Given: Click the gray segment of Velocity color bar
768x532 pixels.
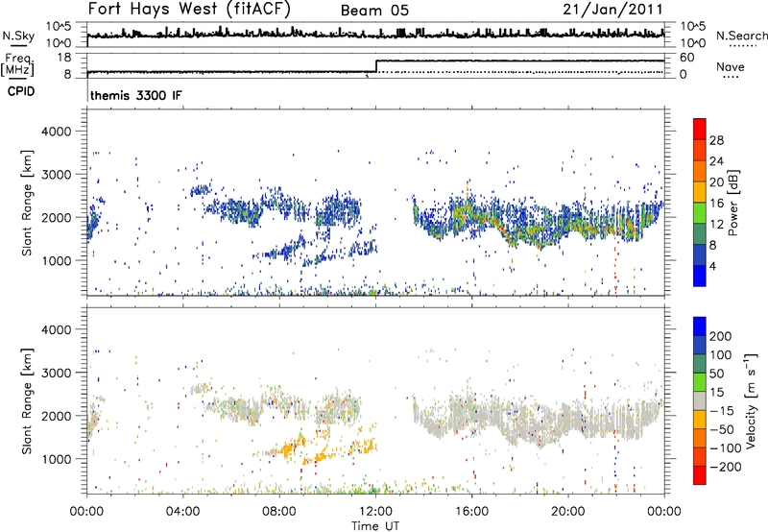Looking at the screenshot, I should click(x=700, y=400).
